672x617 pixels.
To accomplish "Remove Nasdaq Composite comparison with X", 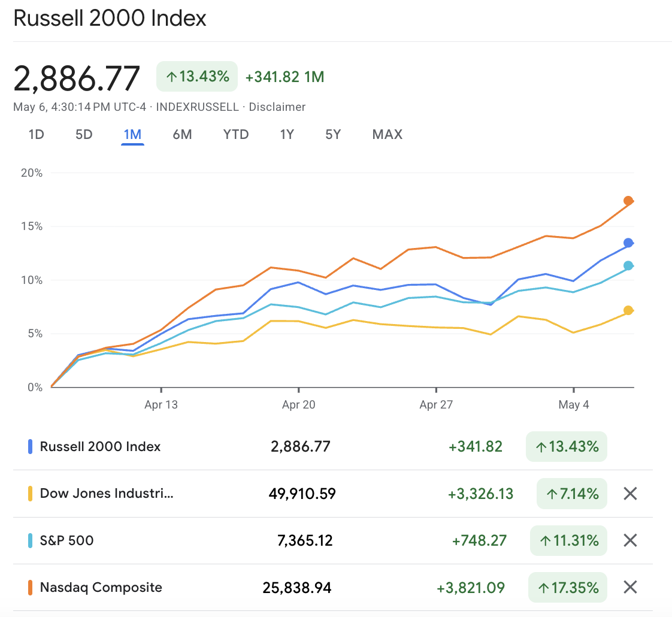I will point(630,587).
